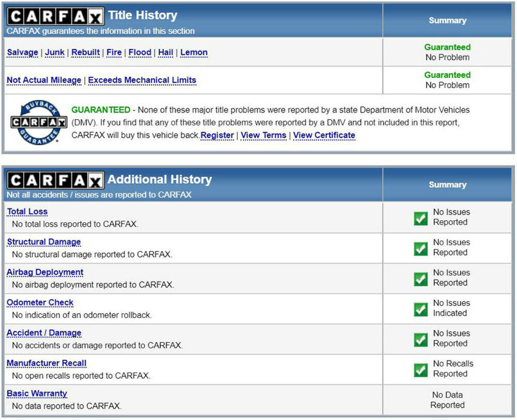Viewport: 517px width, 420px height.
Task: Click 'No structural damage reported to CARFAX.'
Action: 92,254
